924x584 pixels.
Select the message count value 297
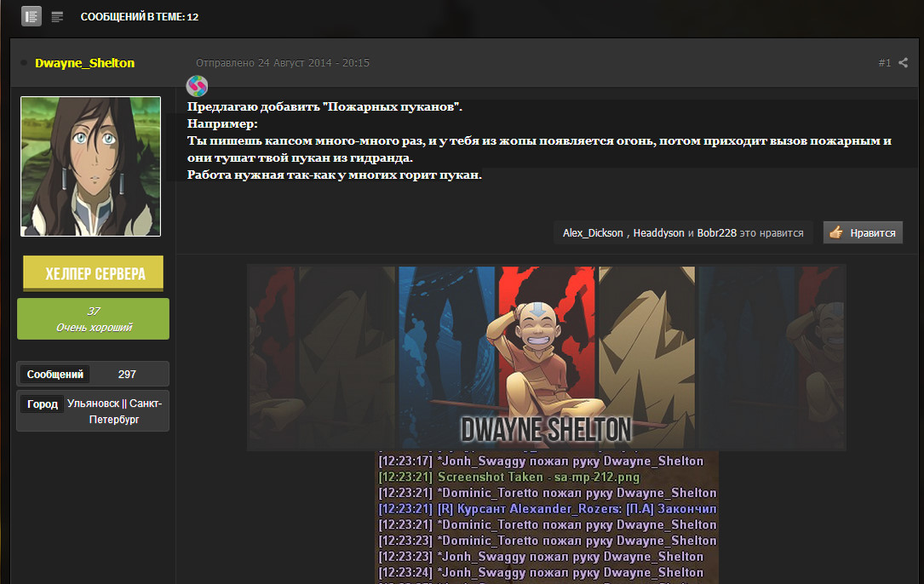pos(127,375)
